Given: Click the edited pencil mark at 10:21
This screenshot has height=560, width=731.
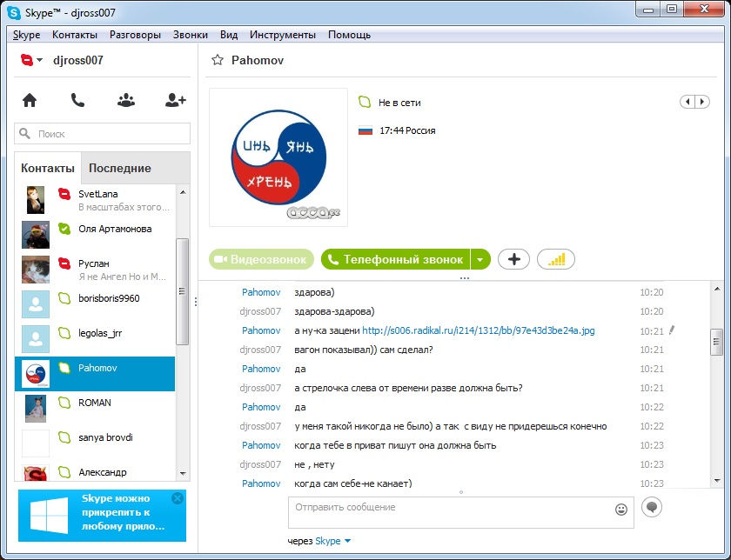Looking at the screenshot, I should point(671,330).
